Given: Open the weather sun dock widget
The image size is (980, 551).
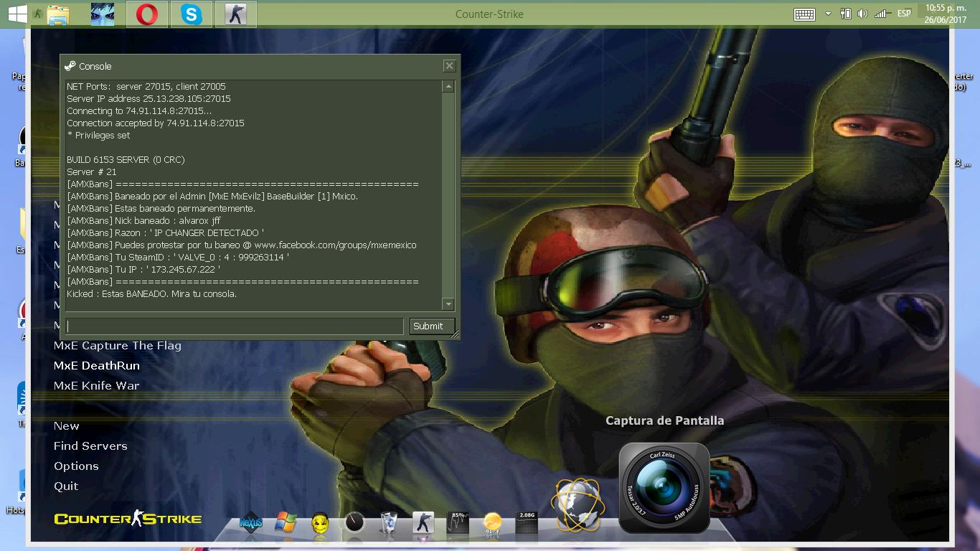Looking at the screenshot, I should click(492, 523).
